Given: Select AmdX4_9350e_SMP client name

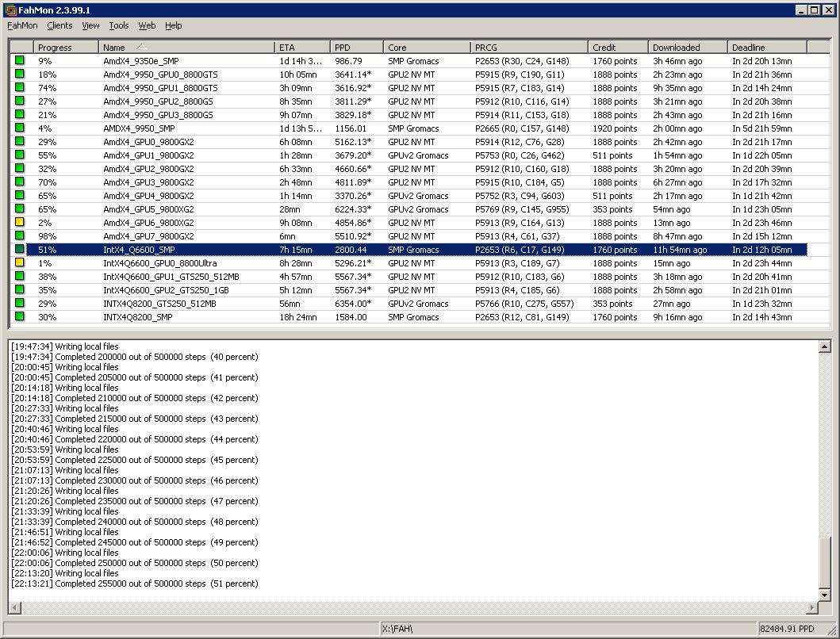Looking at the screenshot, I should [x=141, y=61].
